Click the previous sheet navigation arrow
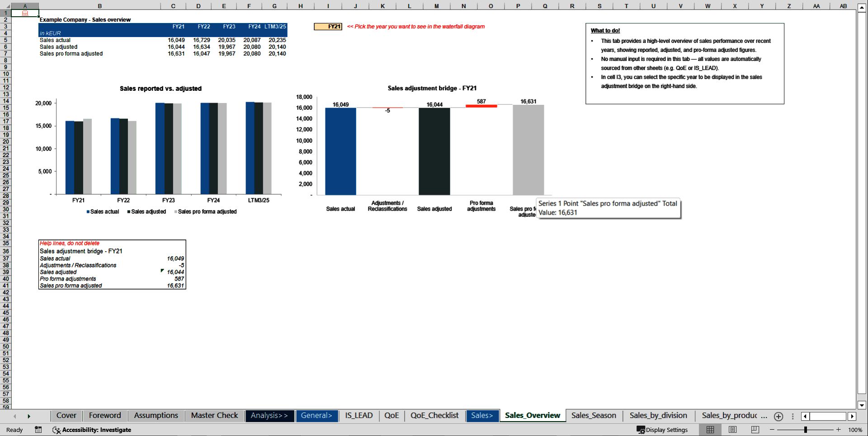This screenshot has width=868, height=436. (15, 416)
